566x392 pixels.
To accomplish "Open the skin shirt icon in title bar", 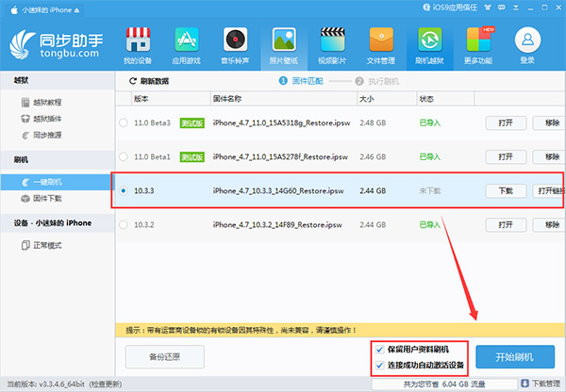I will (488, 8).
